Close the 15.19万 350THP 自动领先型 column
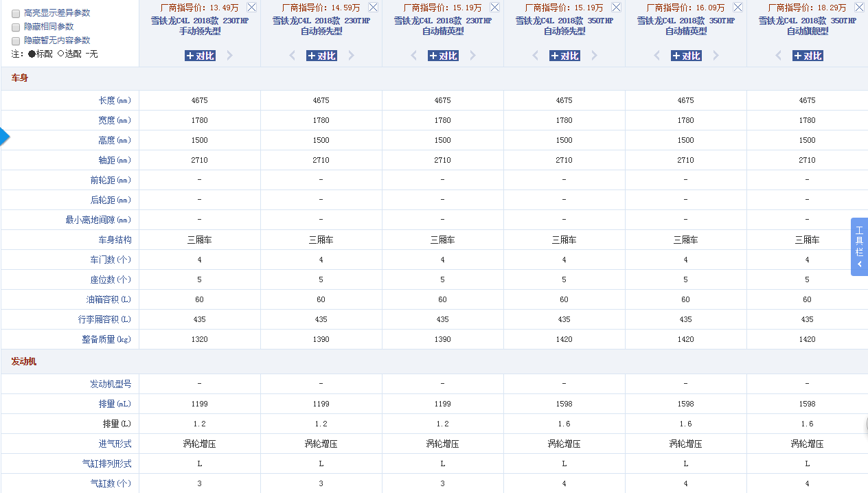Image resolution: width=868 pixels, height=493 pixels. pos(616,7)
